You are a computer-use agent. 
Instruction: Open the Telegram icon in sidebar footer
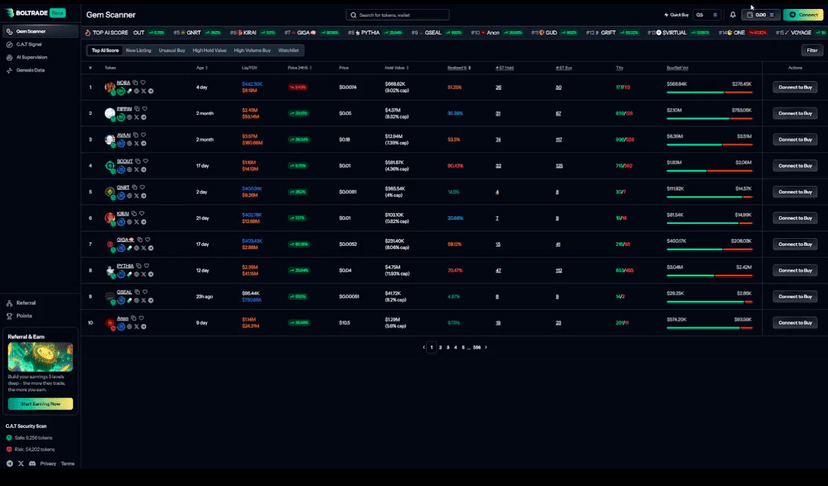[x=10, y=464]
